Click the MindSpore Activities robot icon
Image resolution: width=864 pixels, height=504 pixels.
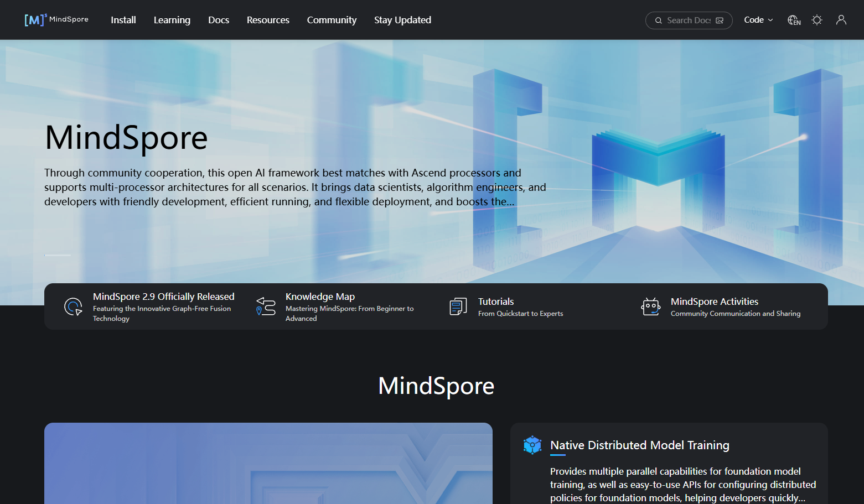click(651, 306)
